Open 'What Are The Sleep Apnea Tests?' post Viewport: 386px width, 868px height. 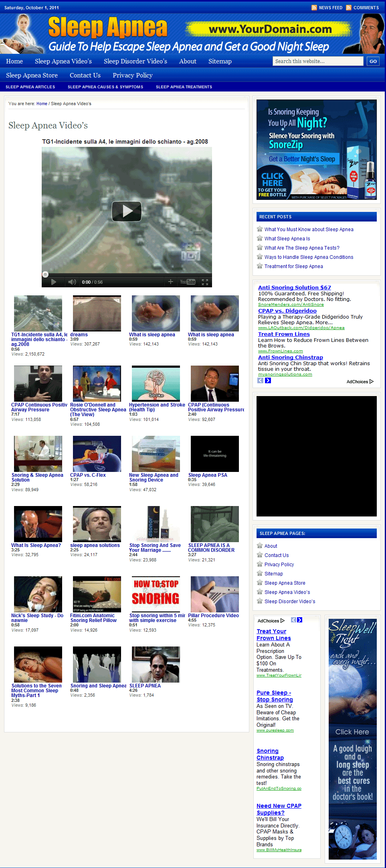(302, 248)
